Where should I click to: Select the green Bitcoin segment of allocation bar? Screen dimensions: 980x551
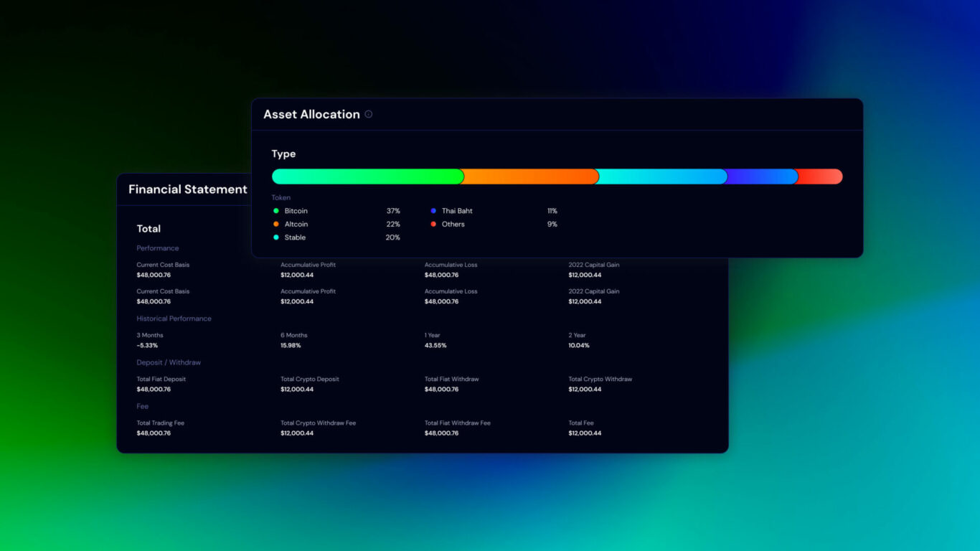(366, 176)
